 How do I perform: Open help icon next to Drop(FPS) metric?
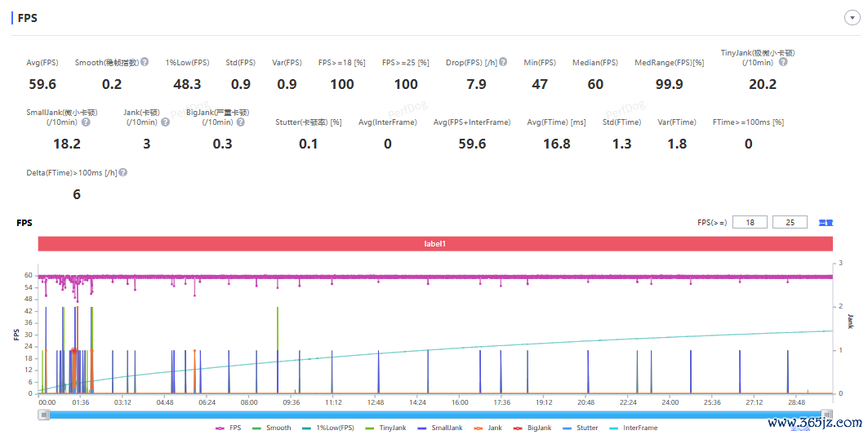point(503,62)
